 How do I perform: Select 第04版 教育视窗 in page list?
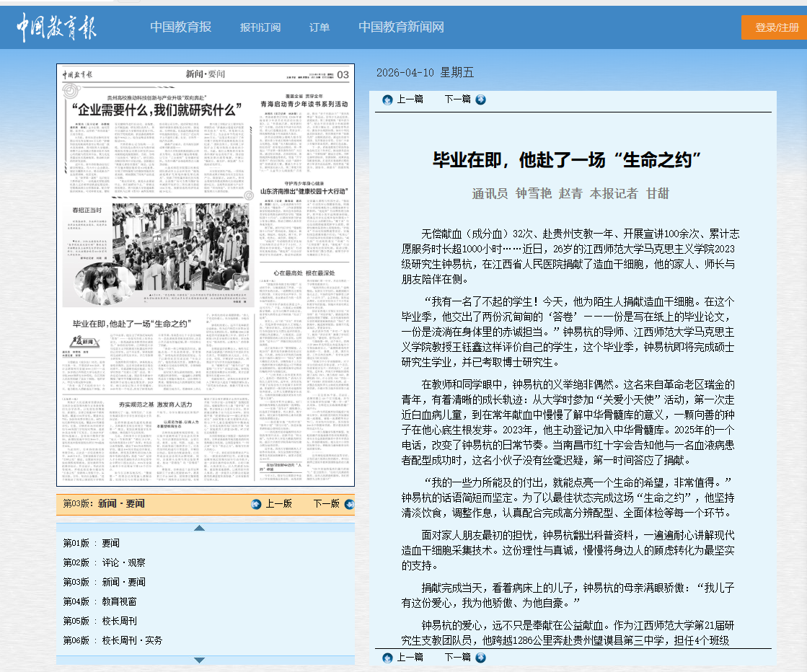pos(100,601)
